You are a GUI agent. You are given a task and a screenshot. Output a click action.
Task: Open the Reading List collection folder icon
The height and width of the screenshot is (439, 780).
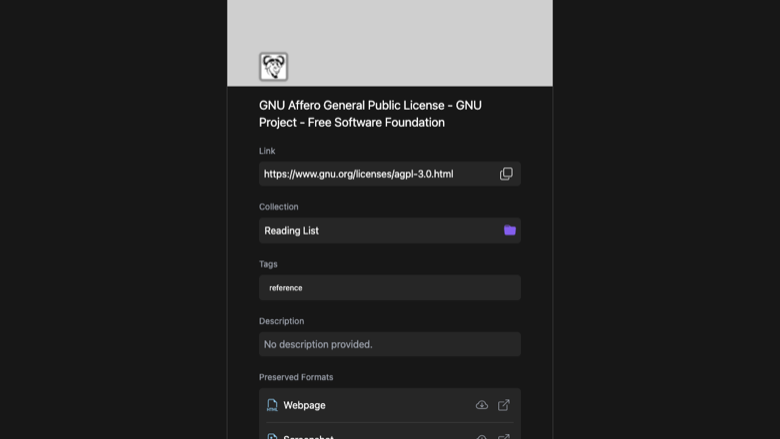[509, 230]
